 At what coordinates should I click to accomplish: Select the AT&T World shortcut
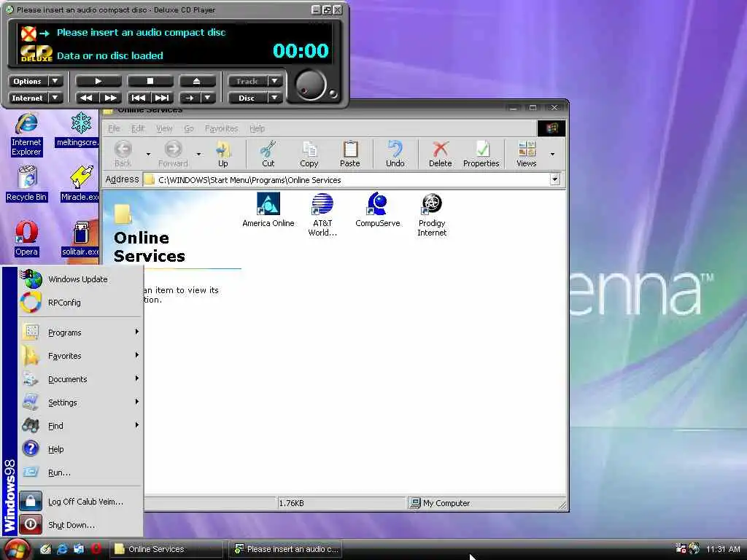click(x=322, y=214)
